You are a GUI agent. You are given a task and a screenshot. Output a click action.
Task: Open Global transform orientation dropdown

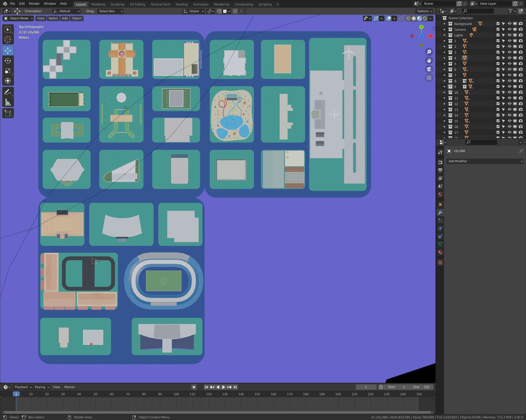coord(194,11)
